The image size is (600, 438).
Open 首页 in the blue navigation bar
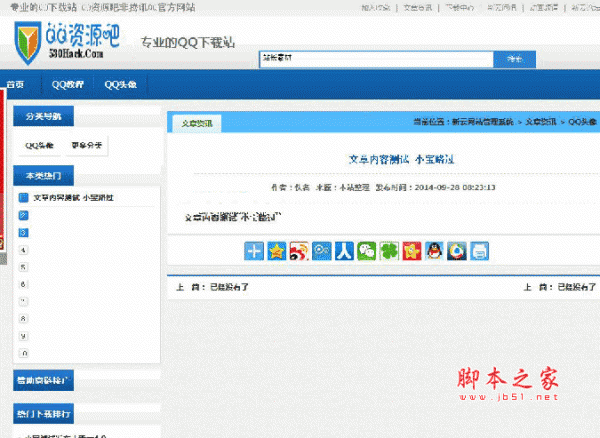click(x=15, y=85)
